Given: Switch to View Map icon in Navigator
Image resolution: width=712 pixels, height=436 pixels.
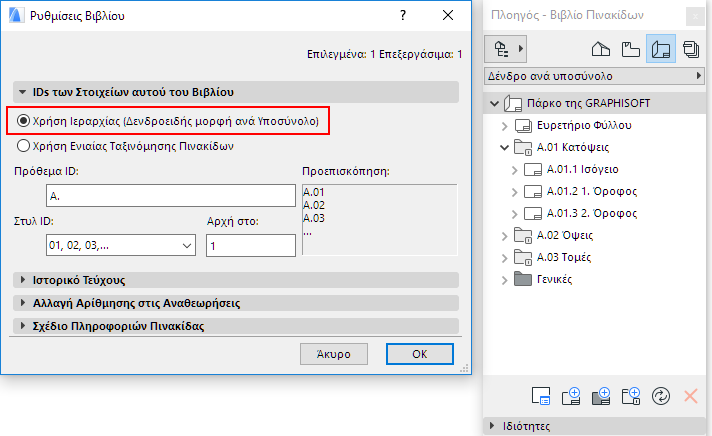Looking at the screenshot, I should pos(631,49).
